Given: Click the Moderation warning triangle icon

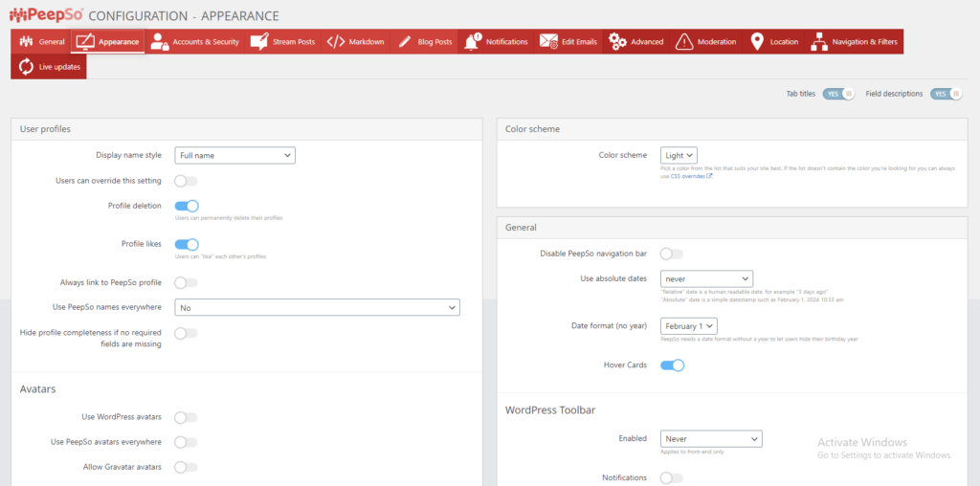Looking at the screenshot, I should (x=685, y=42).
